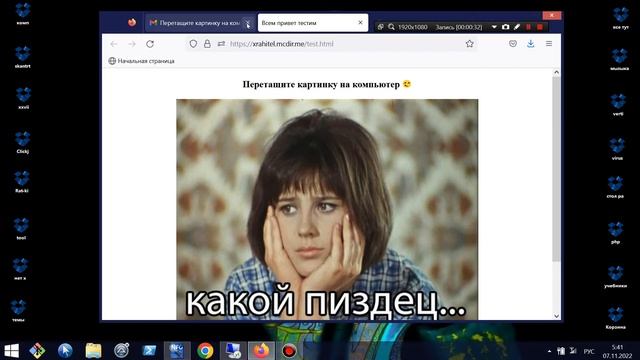
Task: Switch to Firefox on the taskbar
Action: (x=261, y=351)
